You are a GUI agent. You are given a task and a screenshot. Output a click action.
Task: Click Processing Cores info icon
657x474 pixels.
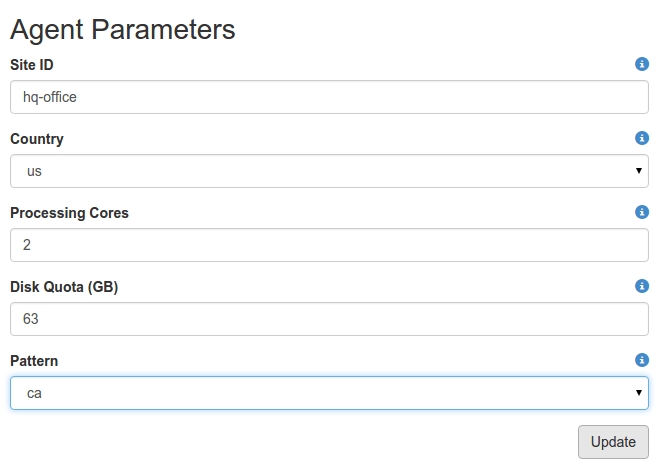pos(642,212)
